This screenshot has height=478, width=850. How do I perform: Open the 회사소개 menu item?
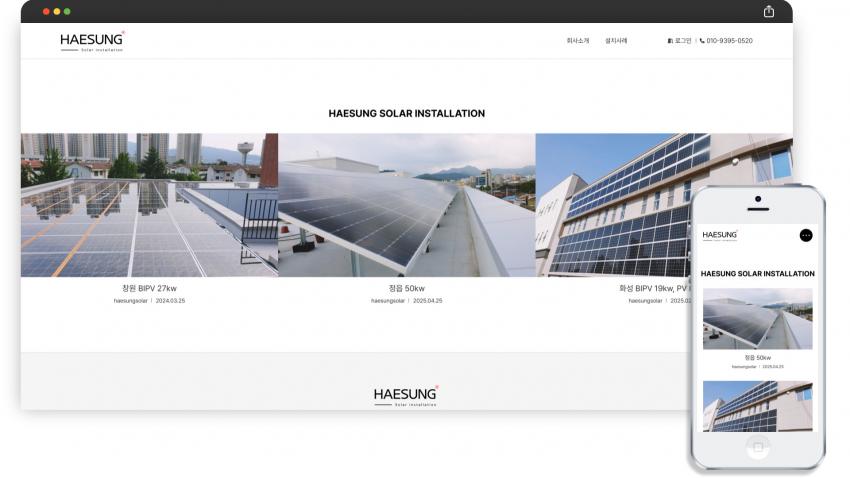pos(578,41)
